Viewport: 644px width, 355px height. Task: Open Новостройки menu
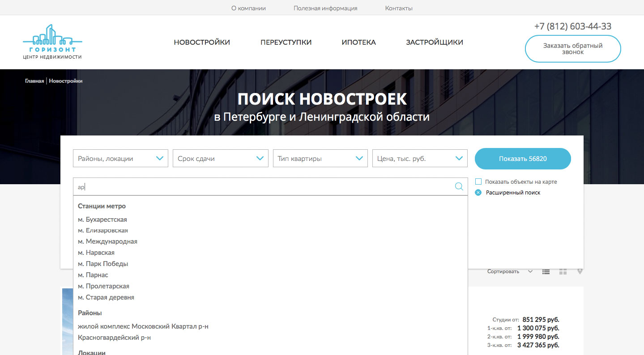tap(202, 42)
